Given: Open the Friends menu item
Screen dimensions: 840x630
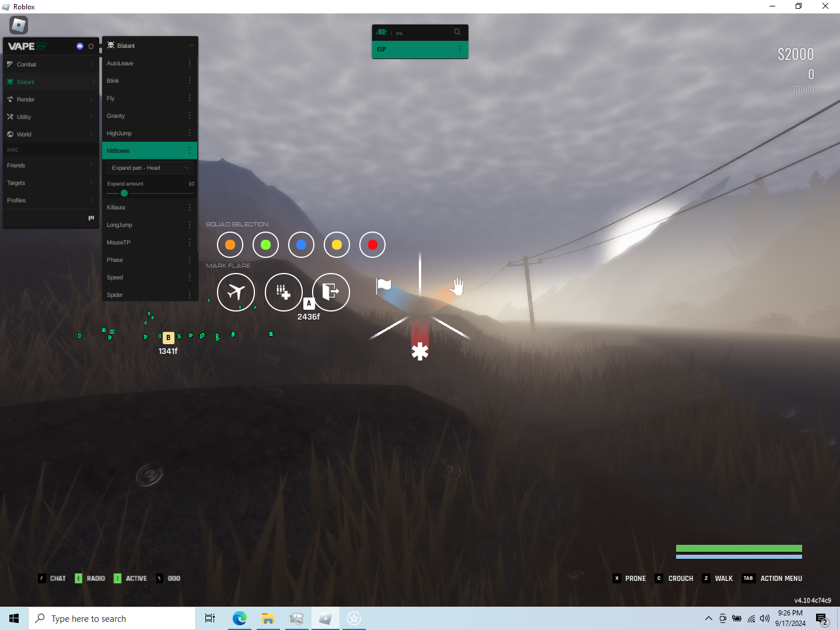Looking at the screenshot, I should tap(51, 165).
